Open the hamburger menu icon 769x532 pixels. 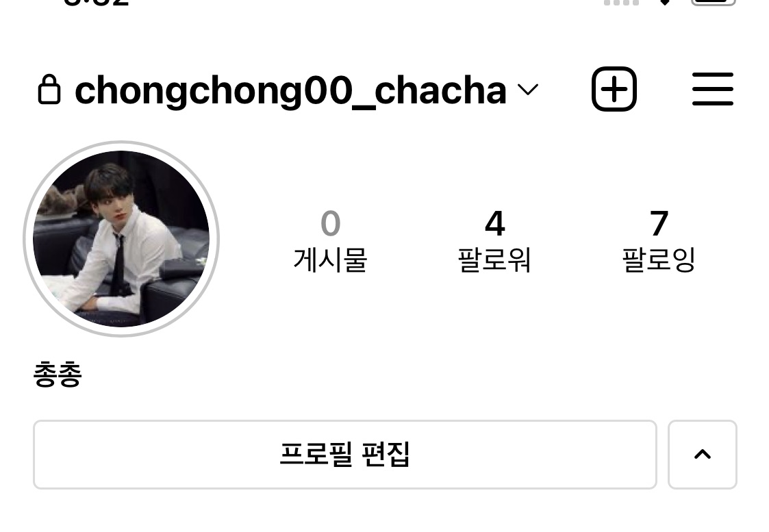[x=713, y=89]
